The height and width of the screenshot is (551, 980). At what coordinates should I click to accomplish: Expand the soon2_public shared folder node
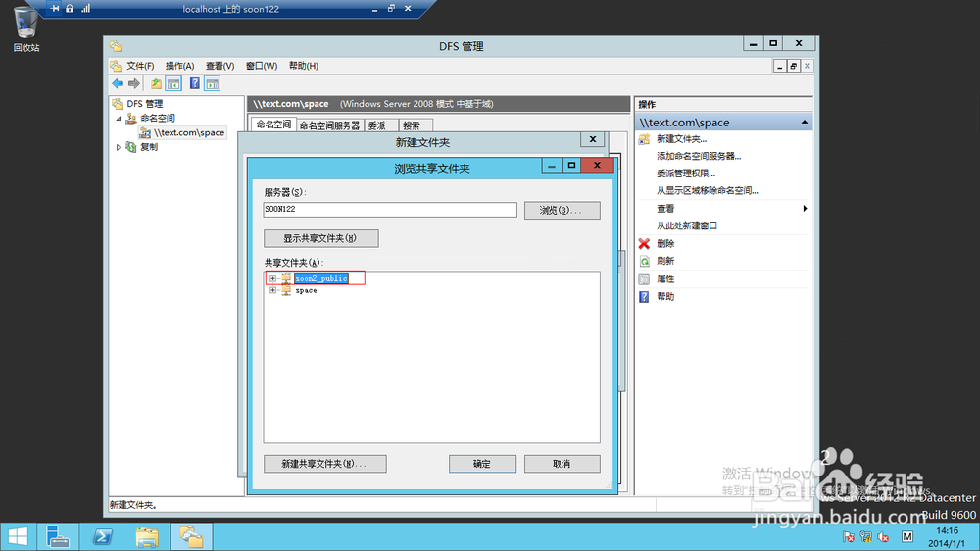pyautogui.click(x=272, y=278)
